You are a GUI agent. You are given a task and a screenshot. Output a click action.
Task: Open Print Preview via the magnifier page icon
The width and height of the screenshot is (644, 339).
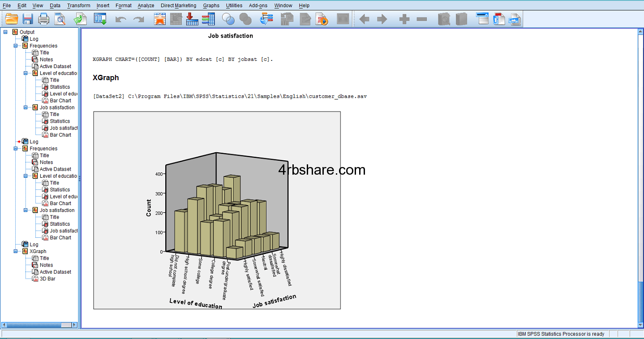[60, 19]
